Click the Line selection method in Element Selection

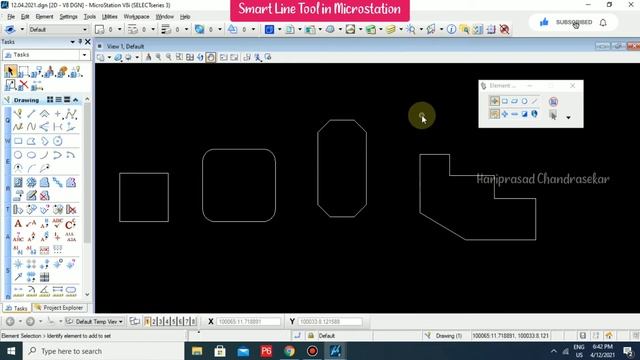534,101
